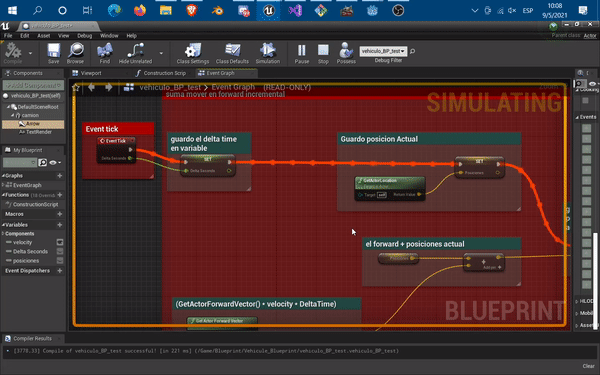Add a new function with plus button

(x=60, y=195)
